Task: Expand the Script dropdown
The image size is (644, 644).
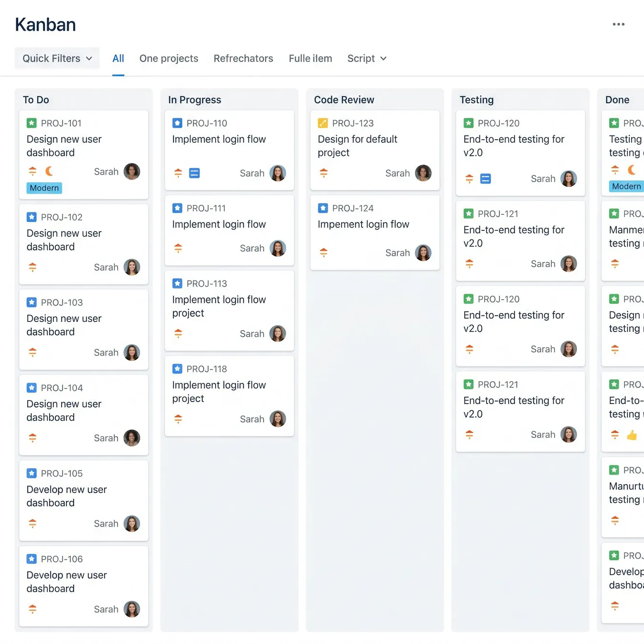Action: (367, 58)
